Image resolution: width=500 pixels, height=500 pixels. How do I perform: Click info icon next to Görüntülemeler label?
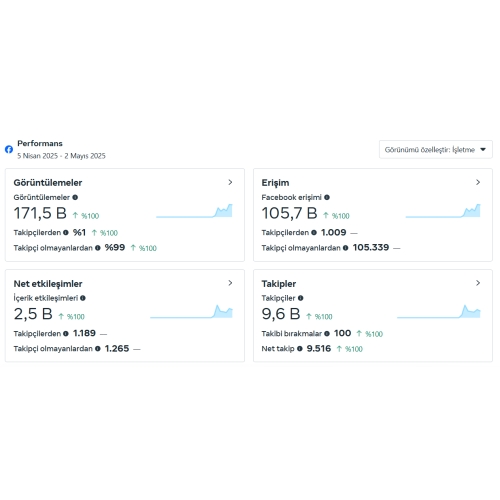click(x=75, y=197)
